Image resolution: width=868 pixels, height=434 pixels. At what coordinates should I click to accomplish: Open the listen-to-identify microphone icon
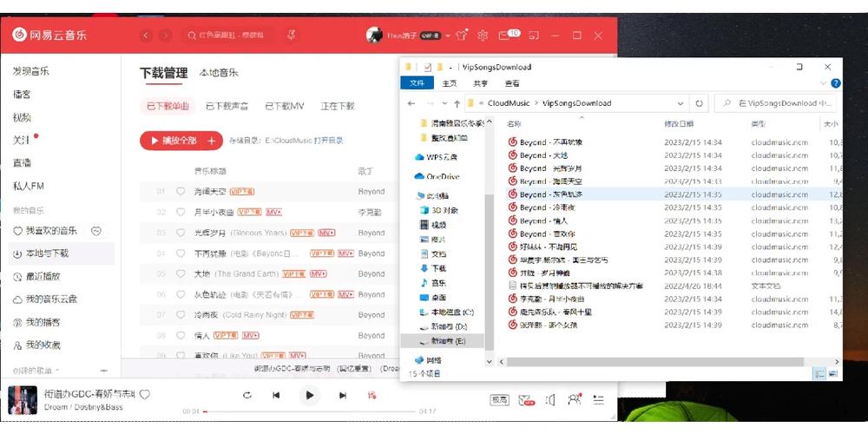tap(291, 36)
